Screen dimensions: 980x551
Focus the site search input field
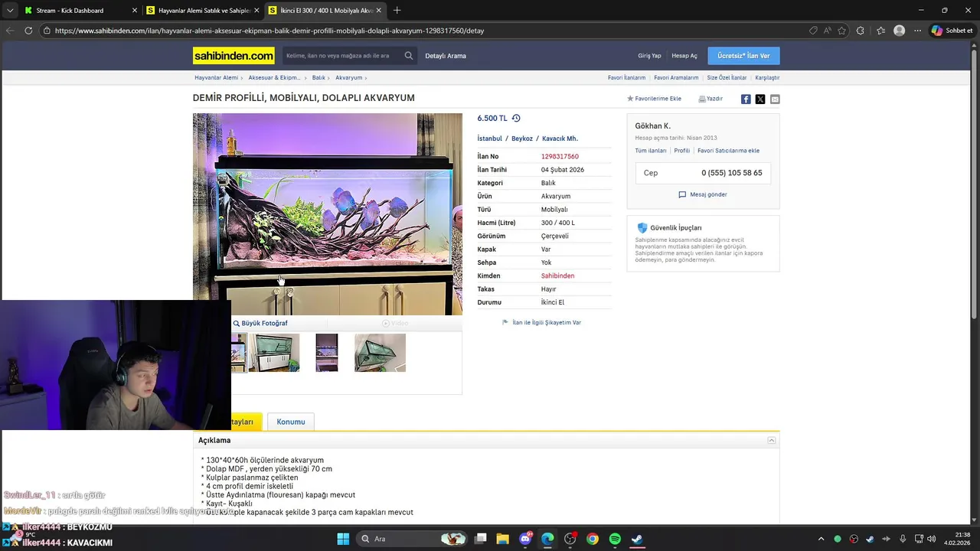tap(341, 56)
